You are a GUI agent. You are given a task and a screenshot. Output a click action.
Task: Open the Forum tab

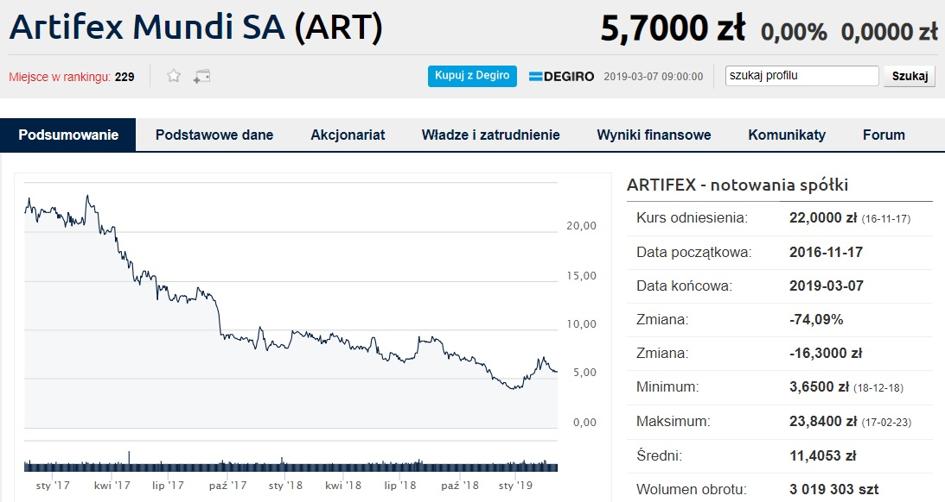pyautogui.click(x=884, y=134)
